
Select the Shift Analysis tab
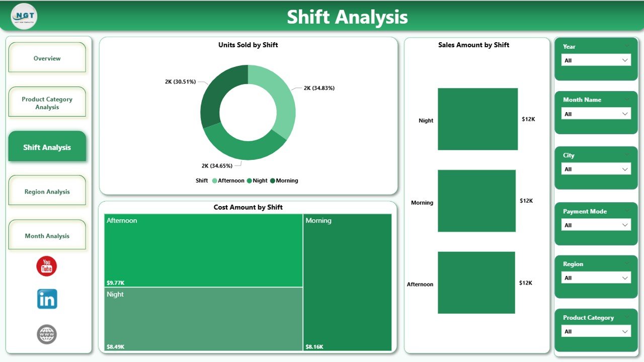[47, 146]
